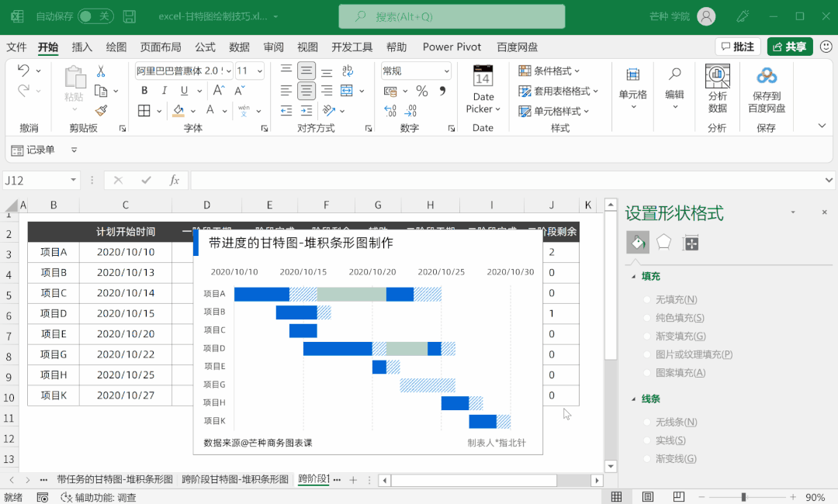Open 套用表格格式 dropdown
The width and height of the screenshot is (838, 504).
[x=559, y=91]
